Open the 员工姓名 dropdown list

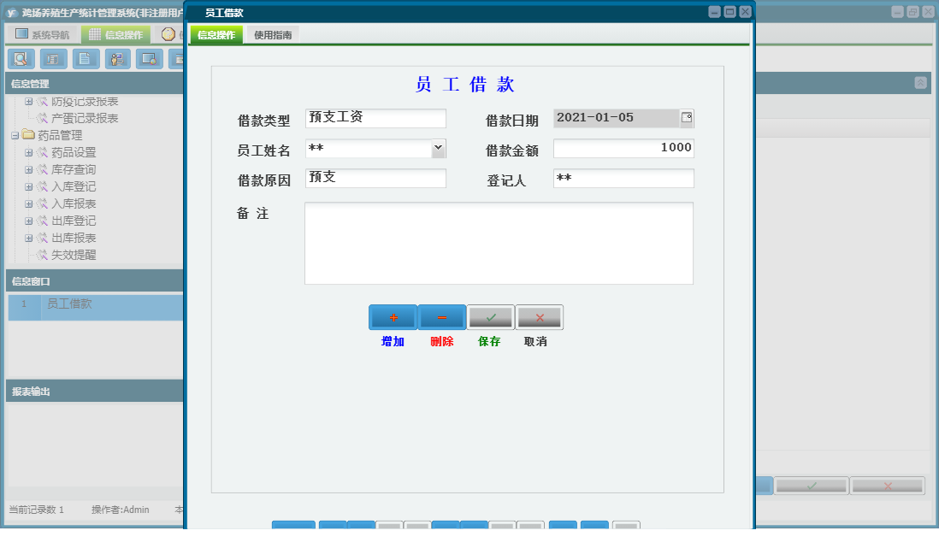pyautogui.click(x=438, y=148)
